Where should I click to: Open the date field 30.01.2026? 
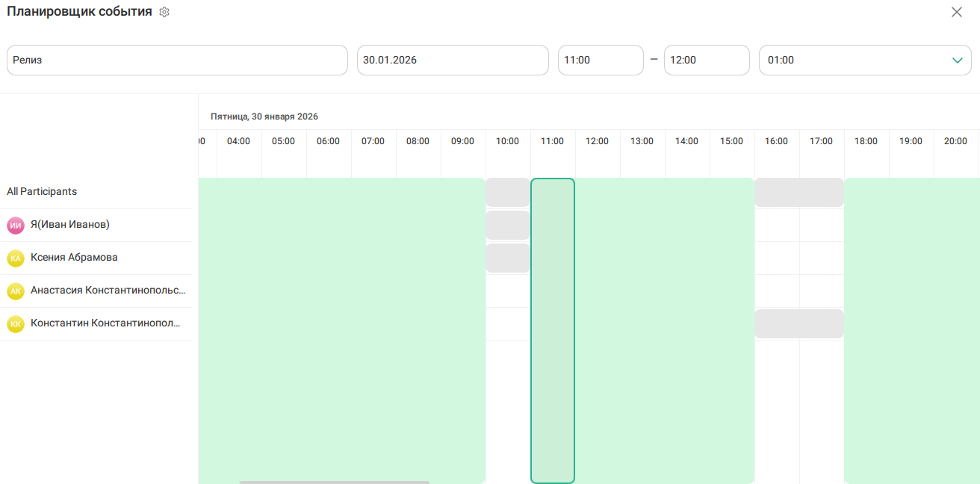(x=452, y=60)
